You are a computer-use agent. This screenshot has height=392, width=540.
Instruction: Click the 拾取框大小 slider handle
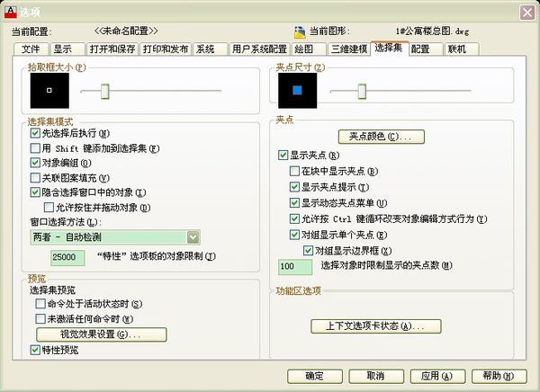(x=105, y=91)
